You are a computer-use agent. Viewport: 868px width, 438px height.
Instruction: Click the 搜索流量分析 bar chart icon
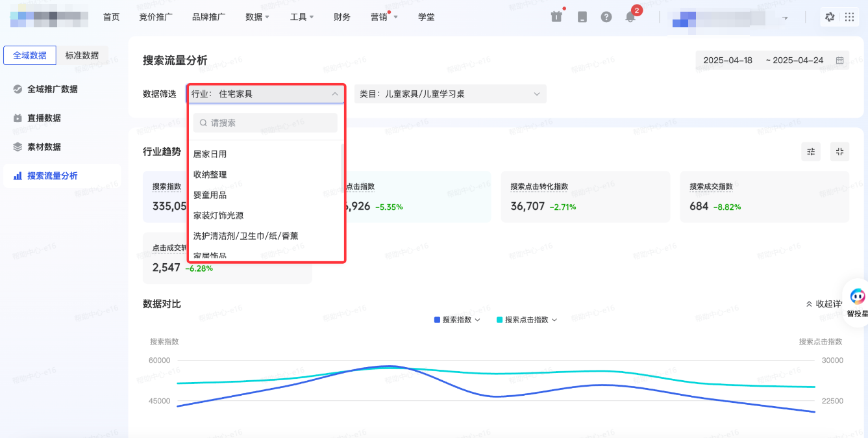[x=18, y=176]
